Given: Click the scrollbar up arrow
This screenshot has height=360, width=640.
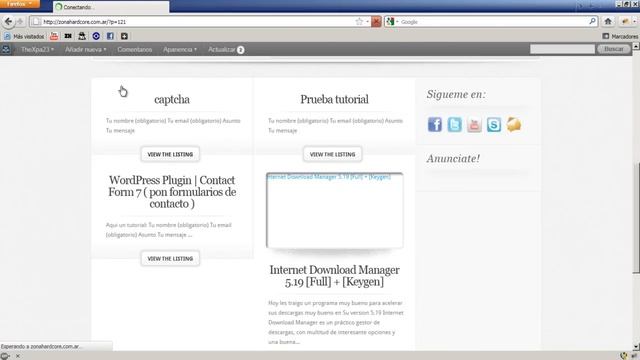Looking at the screenshot, I should [636, 47].
